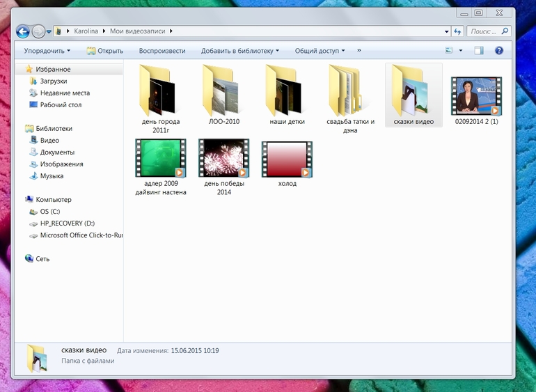
Task: Click the change view icon
Action: tap(448, 51)
